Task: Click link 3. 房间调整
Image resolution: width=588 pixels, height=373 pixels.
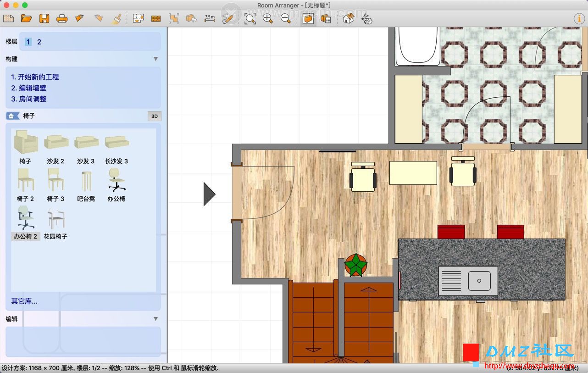Action: click(x=29, y=99)
